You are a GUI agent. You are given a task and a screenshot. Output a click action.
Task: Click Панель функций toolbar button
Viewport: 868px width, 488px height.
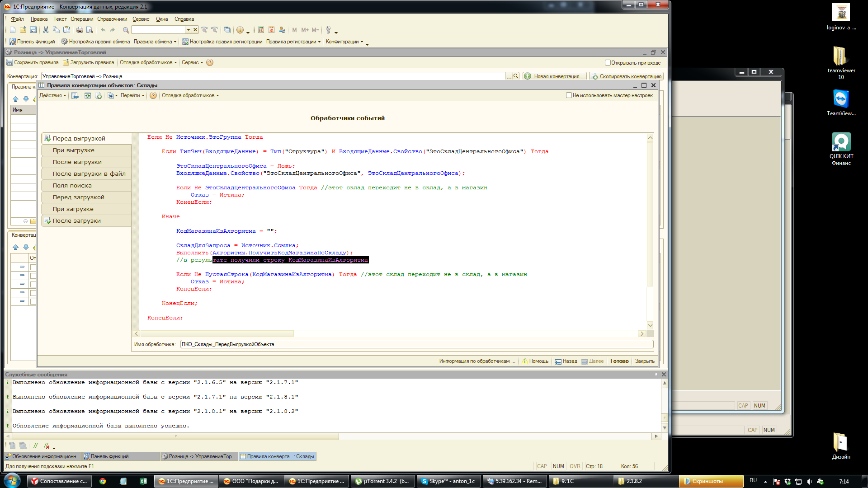tap(32, 42)
